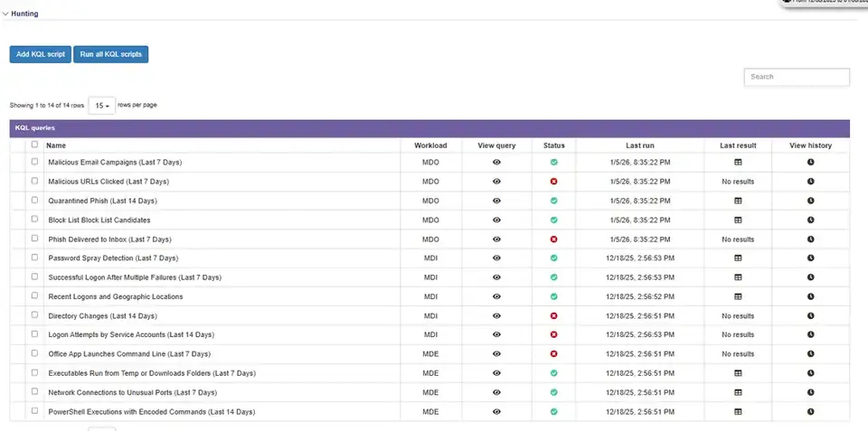
Task: View query for Phish Delivered to Inbox
Action: point(496,239)
